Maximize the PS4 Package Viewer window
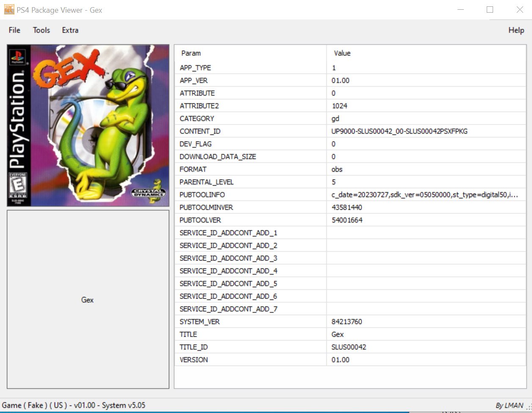 tap(490, 10)
